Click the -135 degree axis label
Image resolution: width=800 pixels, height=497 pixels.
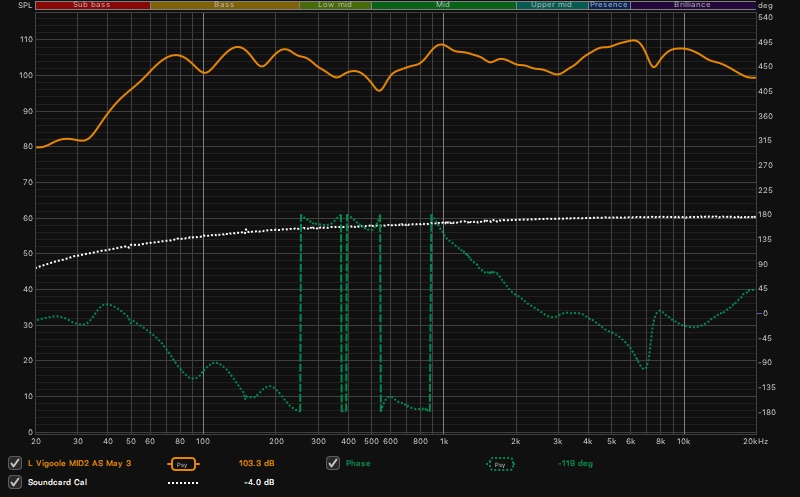[765, 387]
